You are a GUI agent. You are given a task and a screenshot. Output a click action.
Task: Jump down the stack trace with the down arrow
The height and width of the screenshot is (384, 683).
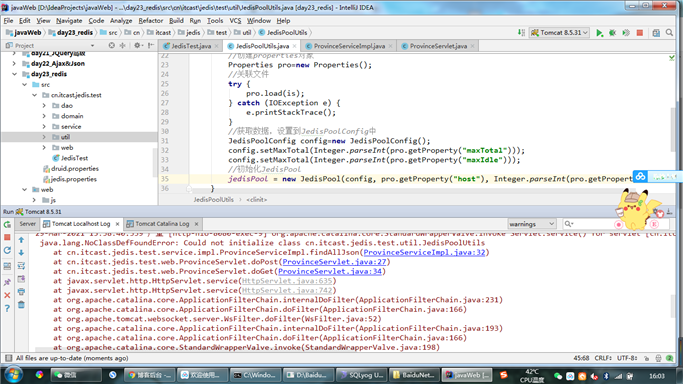tap(21, 253)
